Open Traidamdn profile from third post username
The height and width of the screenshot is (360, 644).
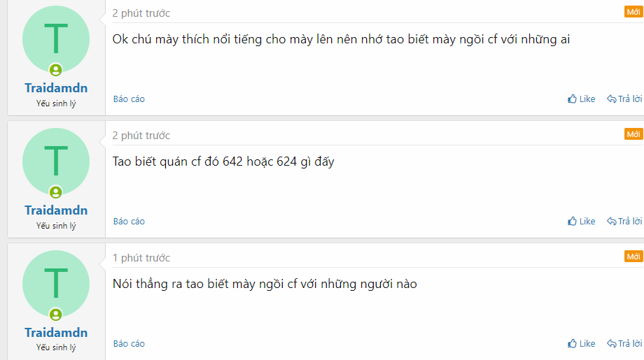[56, 332]
